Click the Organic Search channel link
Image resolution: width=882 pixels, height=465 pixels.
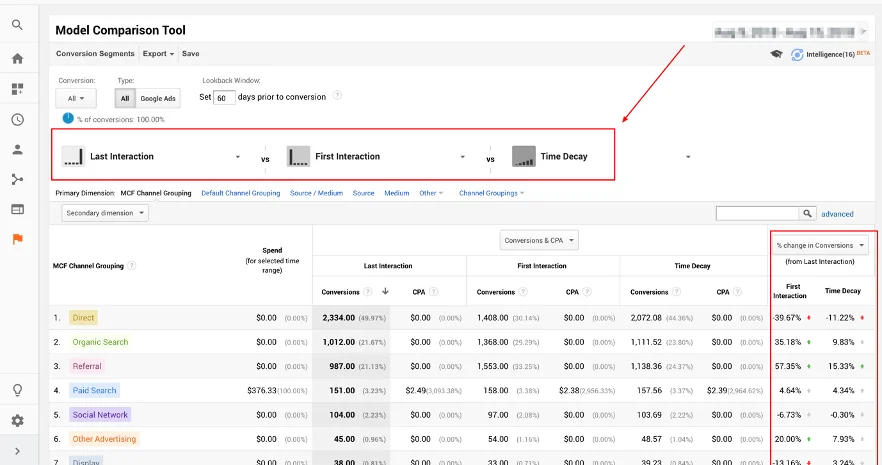(100, 342)
